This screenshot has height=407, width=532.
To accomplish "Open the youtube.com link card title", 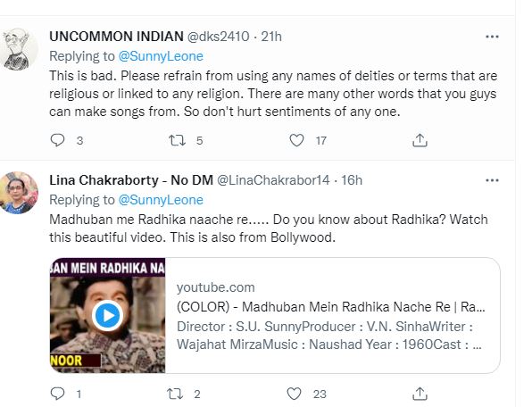I will tap(331, 307).
